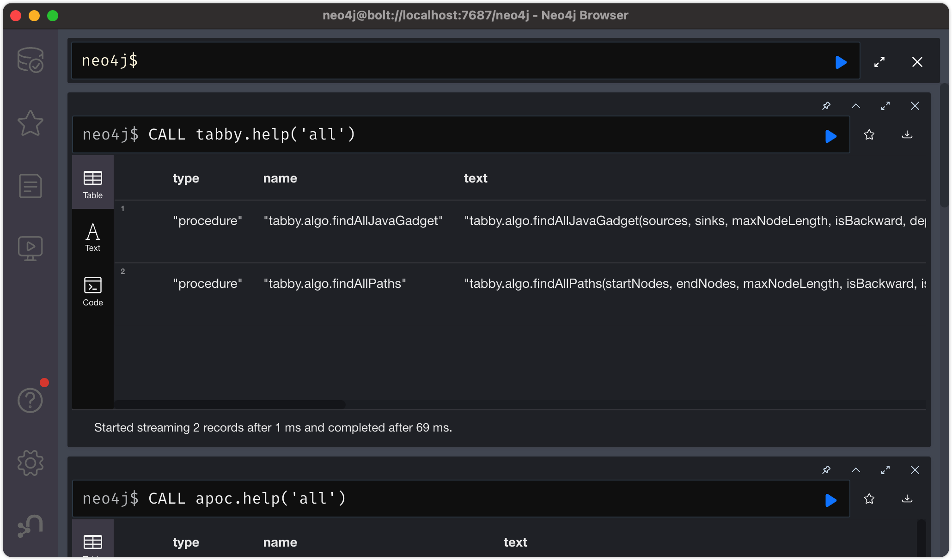Open the About Neo4j icon
952x560 pixels.
(31, 526)
